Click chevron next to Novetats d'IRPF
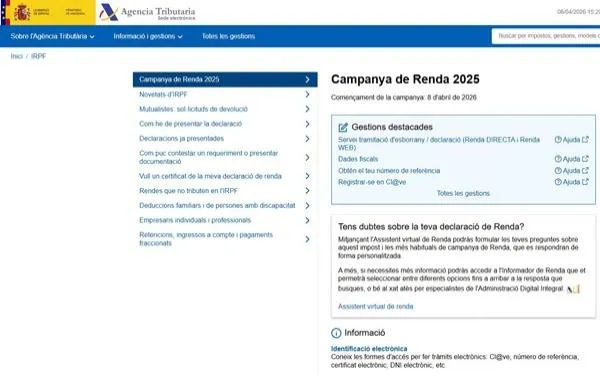 point(307,94)
